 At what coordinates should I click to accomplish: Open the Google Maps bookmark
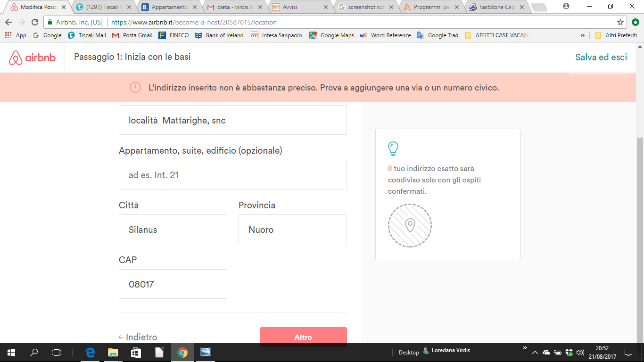331,35
